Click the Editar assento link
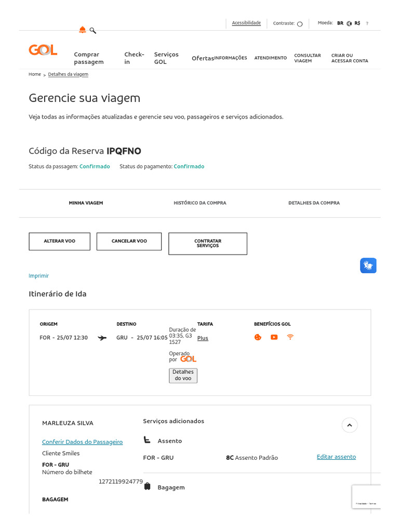The width and height of the screenshot is (399, 532). click(336, 457)
